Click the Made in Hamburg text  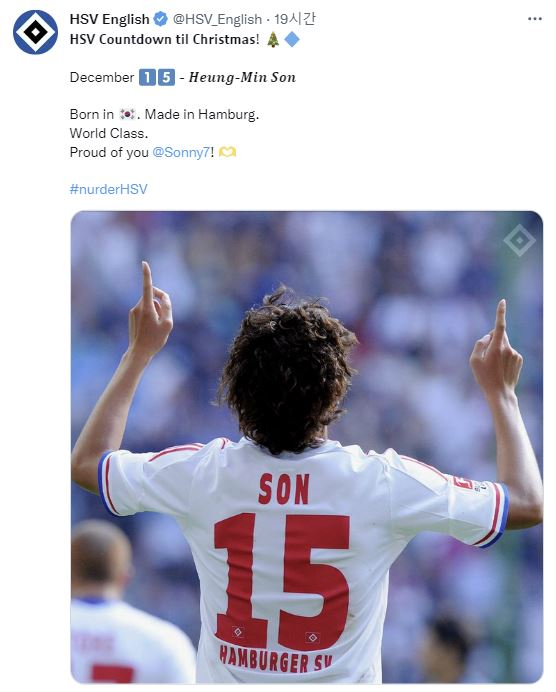click(202, 115)
